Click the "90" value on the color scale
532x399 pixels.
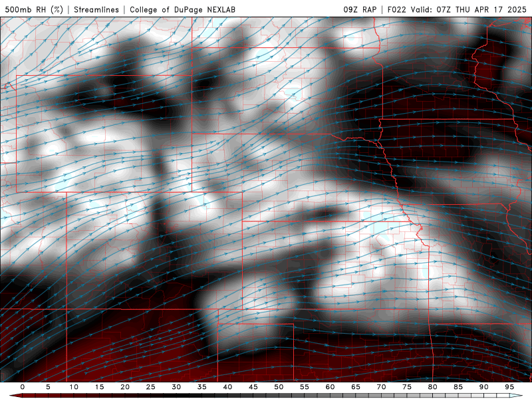[x=483, y=387]
